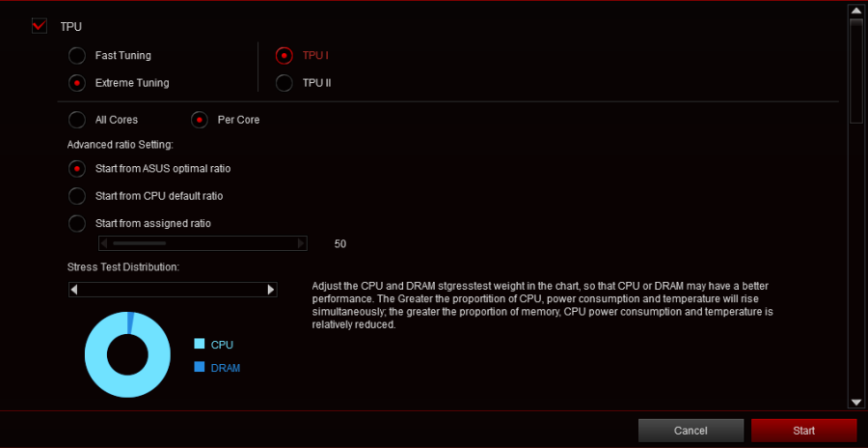
Task: Click left arrow of Stress Test Distribution
Action: click(x=74, y=290)
